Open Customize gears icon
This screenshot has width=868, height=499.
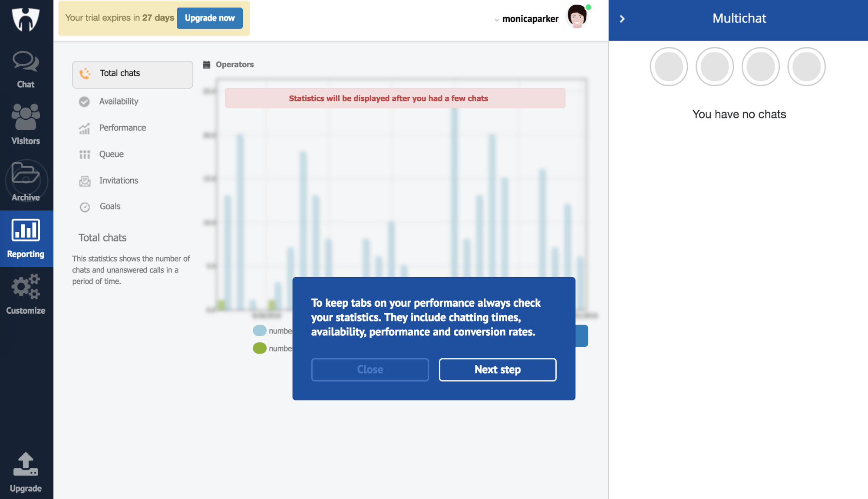click(26, 287)
